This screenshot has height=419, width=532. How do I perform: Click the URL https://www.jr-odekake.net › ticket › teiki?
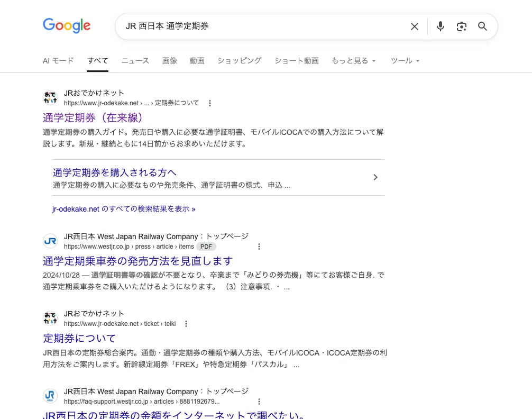(x=120, y=324)
